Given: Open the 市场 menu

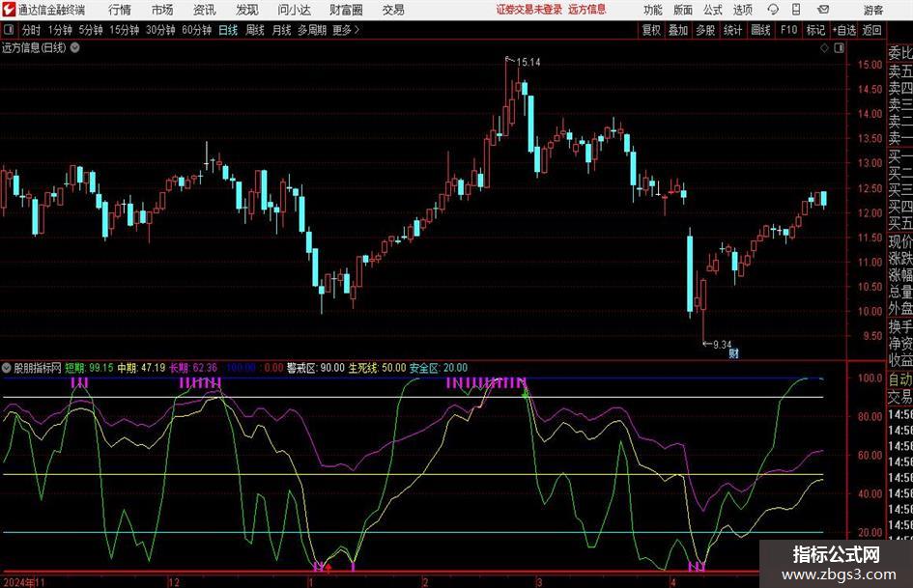Looking at the screenshot, I should 162,10.
